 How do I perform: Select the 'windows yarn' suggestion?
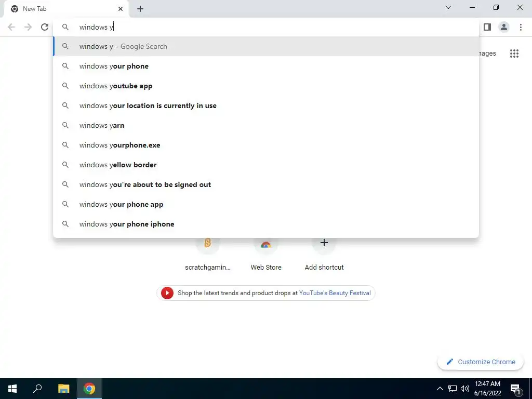(266, 125)
